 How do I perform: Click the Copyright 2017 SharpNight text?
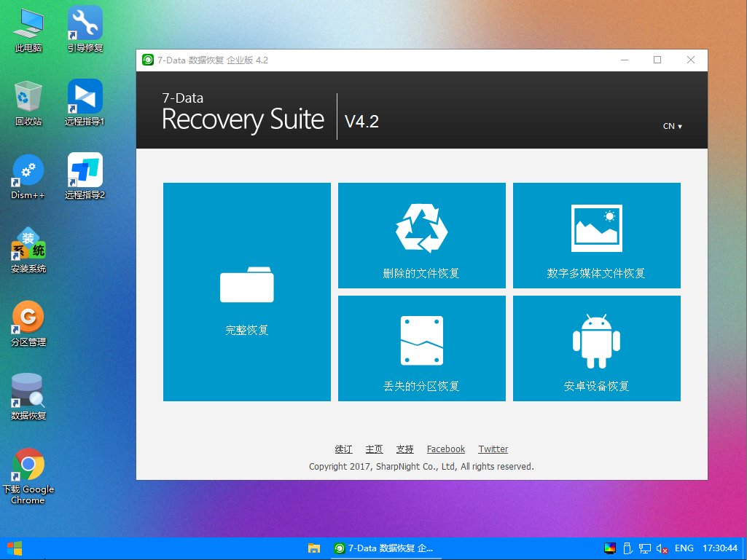point(422,467)
